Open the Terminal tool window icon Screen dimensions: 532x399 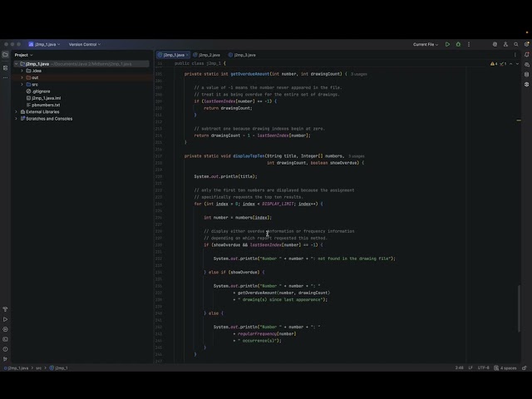pos(5,339)
